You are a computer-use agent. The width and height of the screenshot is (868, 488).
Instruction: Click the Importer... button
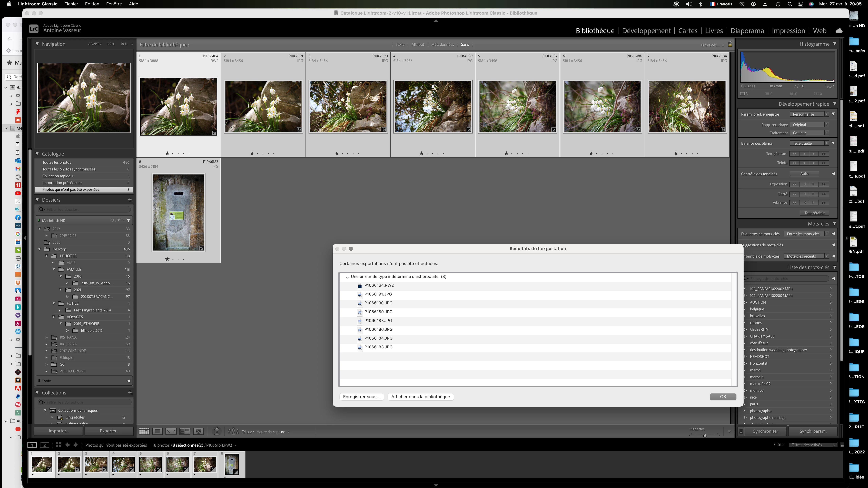pos(58,431)
